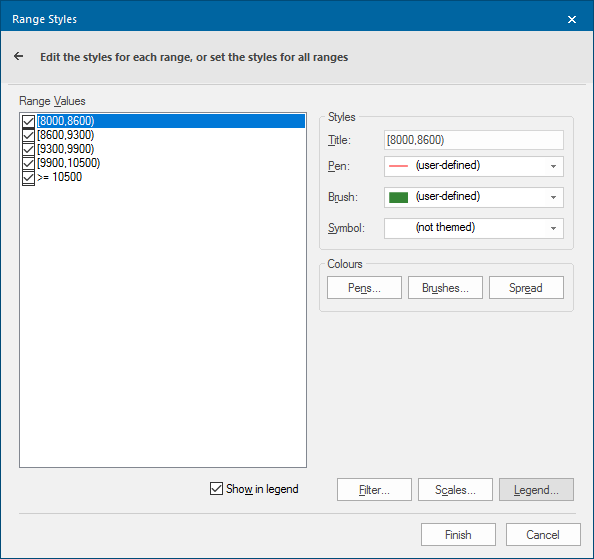Click the Brushes... colours button
The width and height of the screenshot is (594, 559).
(446, 287)
